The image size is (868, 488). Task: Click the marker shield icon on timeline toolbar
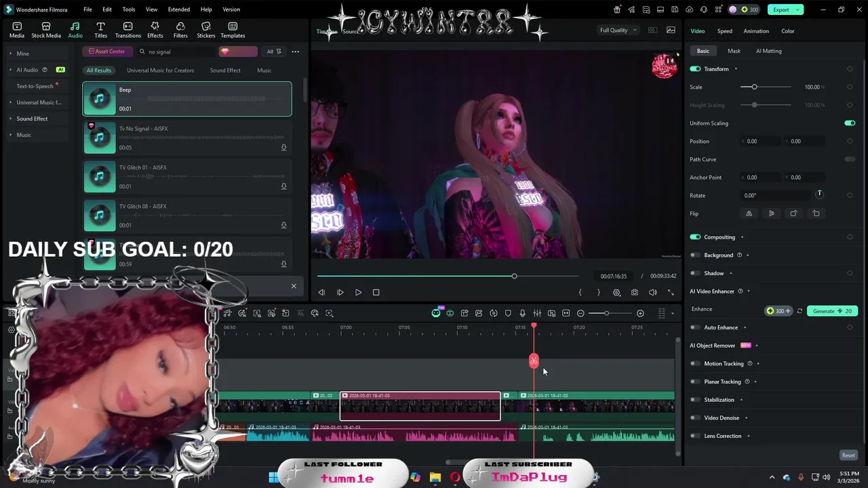(508, 313)
